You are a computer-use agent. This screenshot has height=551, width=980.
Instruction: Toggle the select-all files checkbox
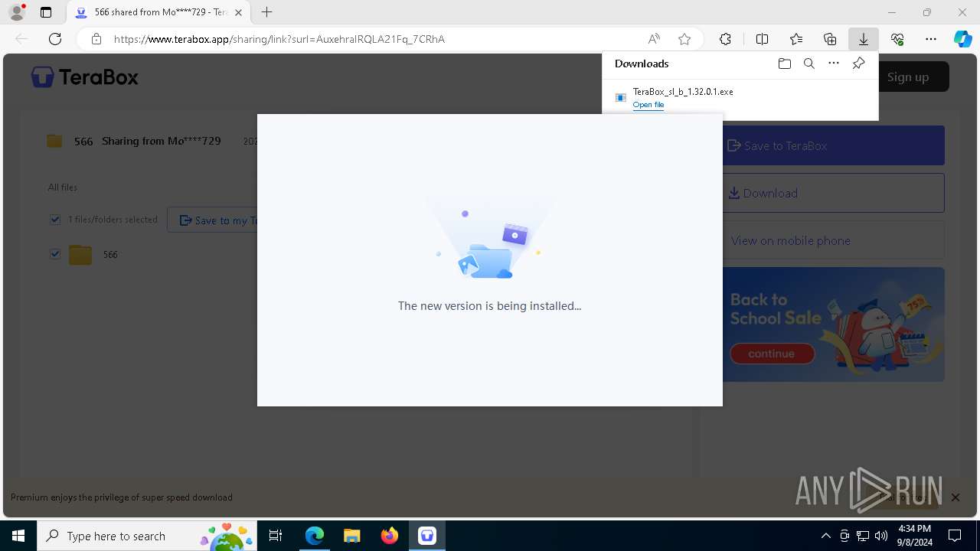click(x=55, y=220)
